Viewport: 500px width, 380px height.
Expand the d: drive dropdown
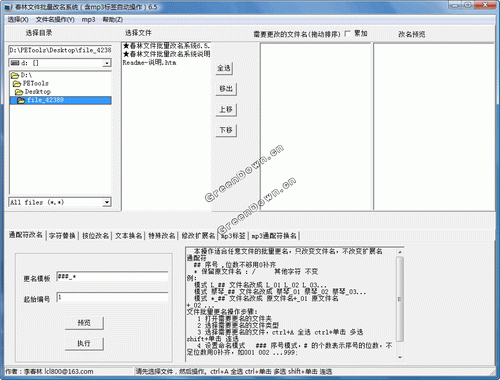point(107,63)
